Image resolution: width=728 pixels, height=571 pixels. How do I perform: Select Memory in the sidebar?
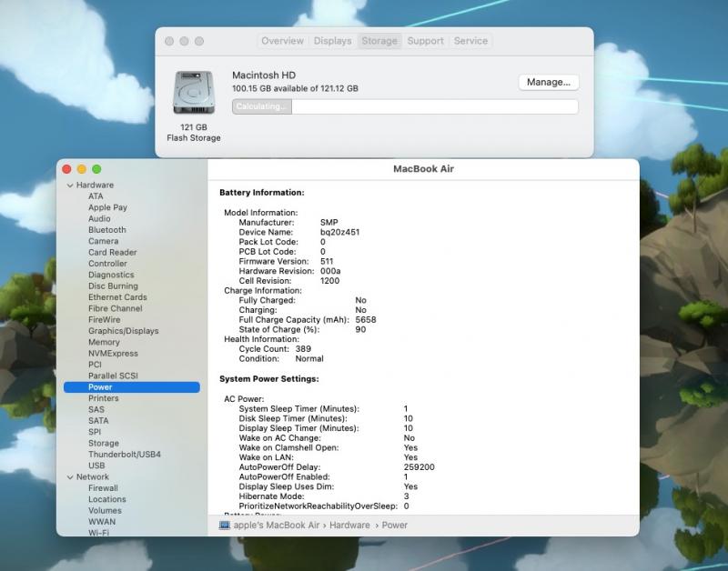[x=104, y=342]
